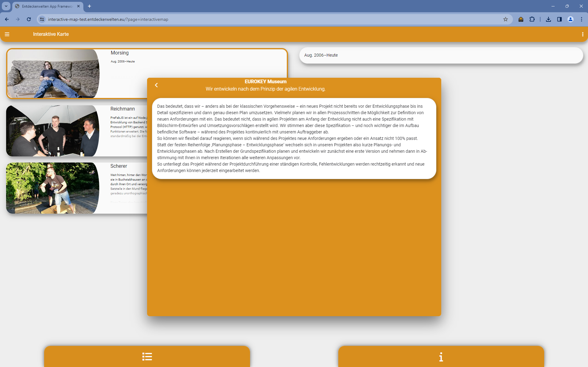Open a new browser tab
The height and width of the screenshot is (367, 588).
click(89, 6)
